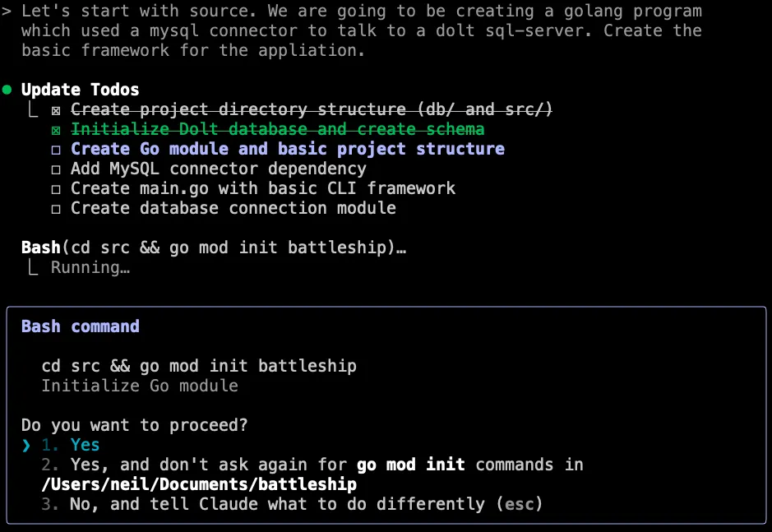772x532 pixels.
Task: Click the > prompt symbol at top
Action: (x=7, y=12)
